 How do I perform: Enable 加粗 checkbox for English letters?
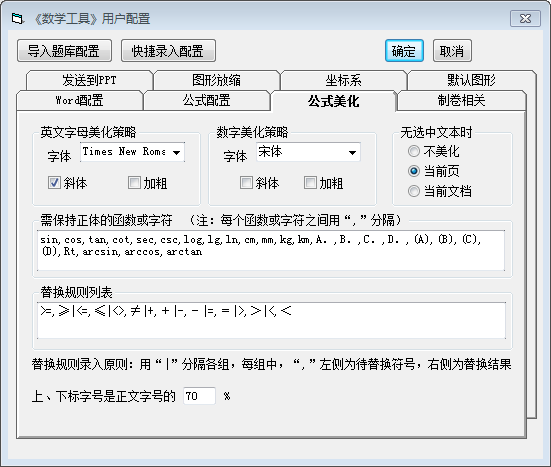[134, 183]
